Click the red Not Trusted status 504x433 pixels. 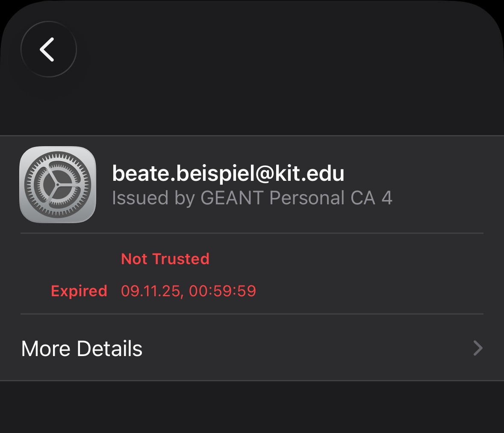pyautogui.click(x=165, y=259)
